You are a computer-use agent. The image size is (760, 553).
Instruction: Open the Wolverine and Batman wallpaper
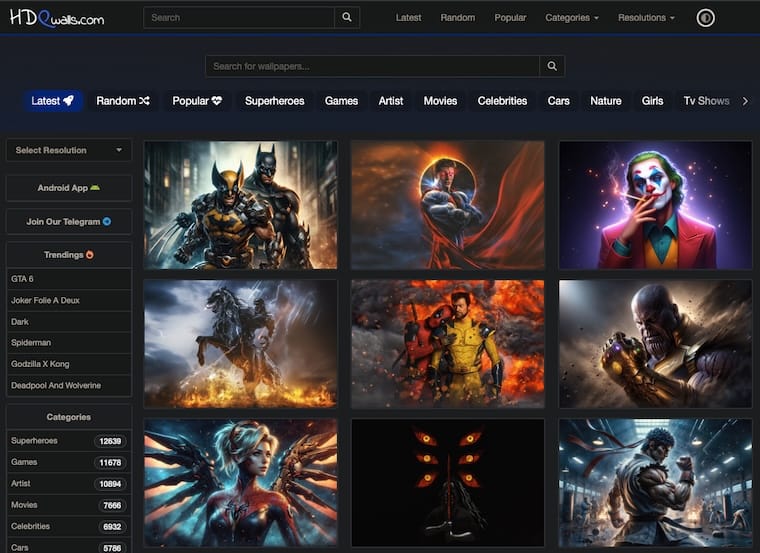pyautogui.click(x=240, y=205)
